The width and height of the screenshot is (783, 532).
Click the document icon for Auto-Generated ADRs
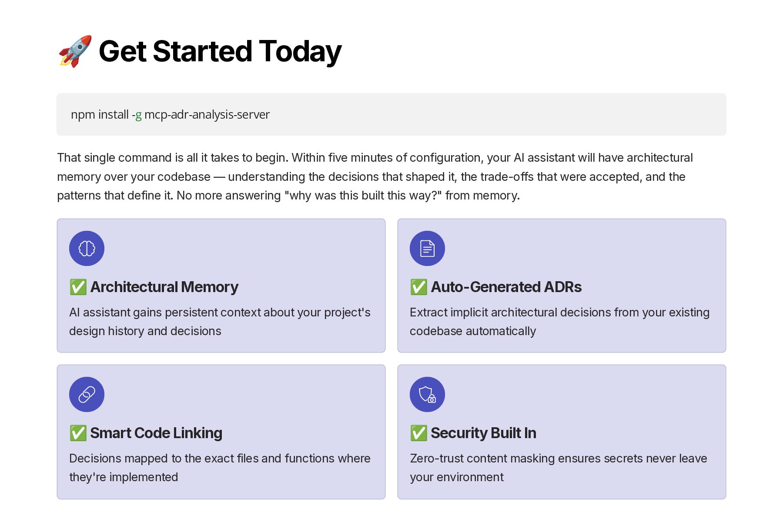click(x=427, y=248)
